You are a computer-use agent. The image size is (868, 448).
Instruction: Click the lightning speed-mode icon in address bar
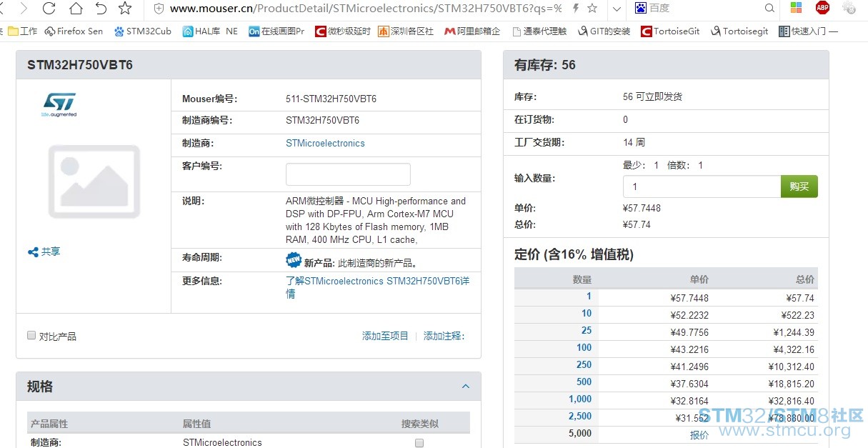[576, 9]
